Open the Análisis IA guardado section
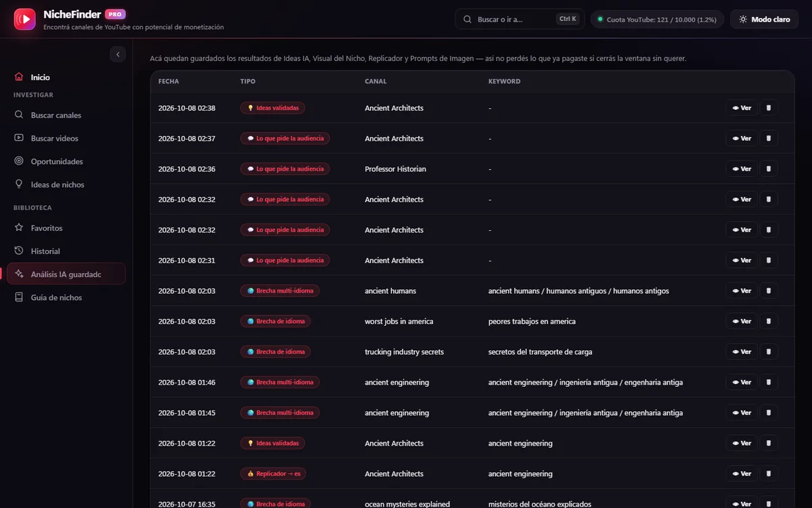The image size is (812, 508). pos(66,274)
